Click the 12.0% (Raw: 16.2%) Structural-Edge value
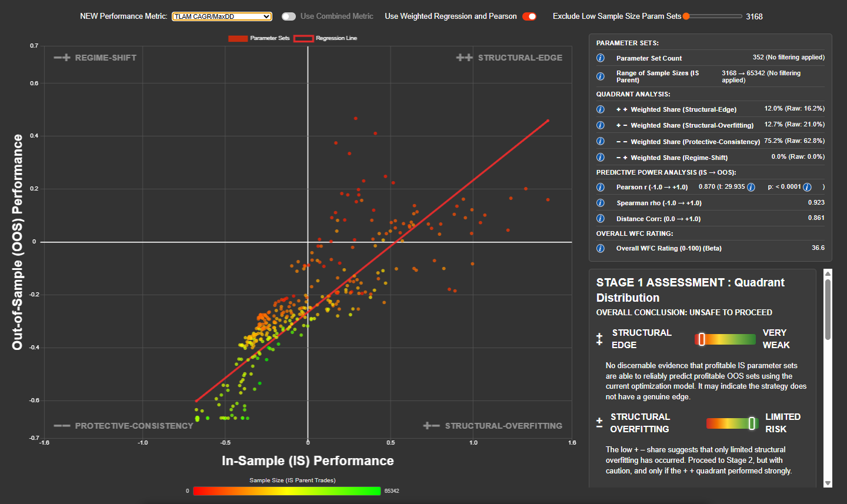This screenshot has width=847, height=504. point(794,109)
